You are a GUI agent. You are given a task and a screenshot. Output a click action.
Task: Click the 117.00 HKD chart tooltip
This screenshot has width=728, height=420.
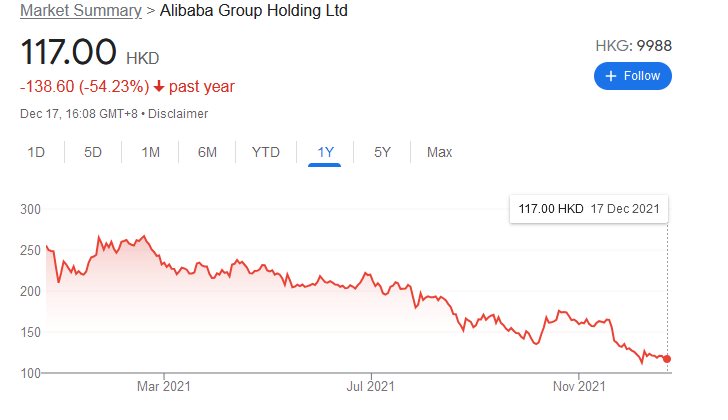(x=589, y=210)
